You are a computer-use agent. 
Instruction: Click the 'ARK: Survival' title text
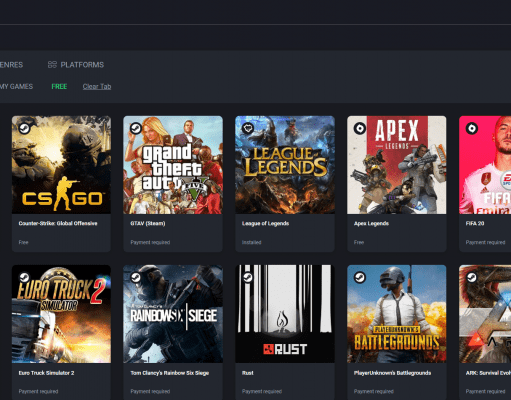pyautogui.click(x=488, y=373)
